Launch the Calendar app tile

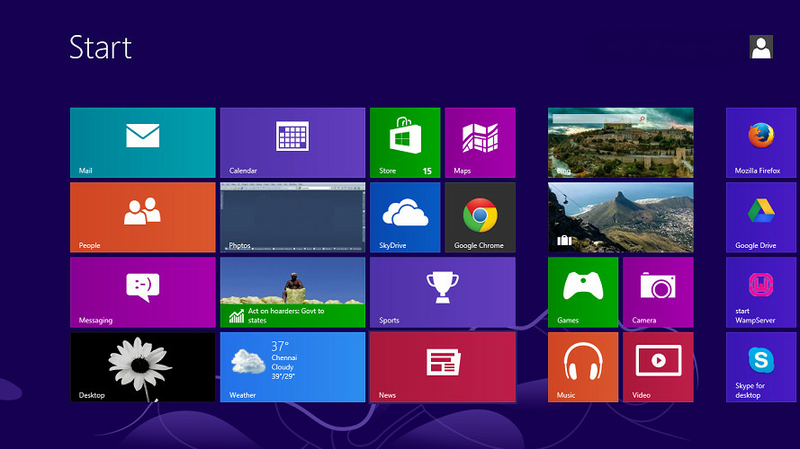[292, 142]
